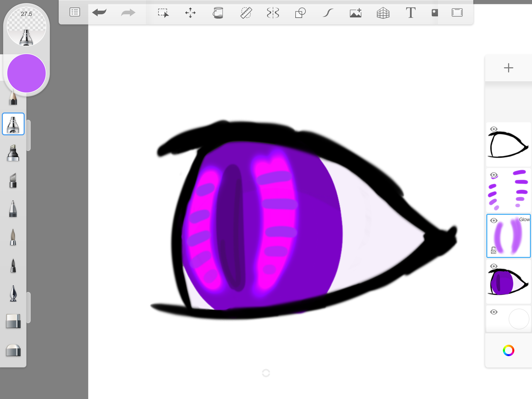This screenshot has height=399, width=532.
Task: Select the purple iris layer thumbnail
Action: tap(508, 282)
